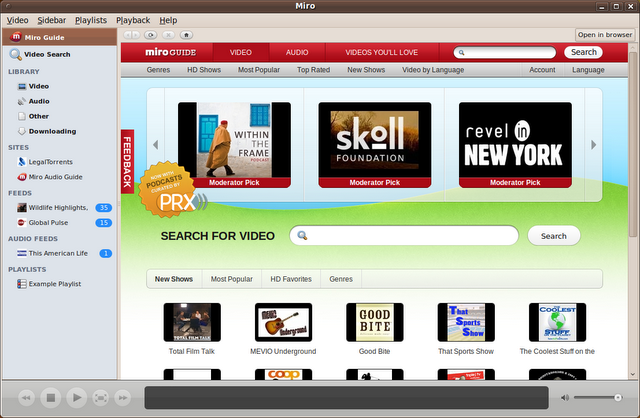640x418 pixels.
Task: Adjust the volume slider
Action: coord(598,398)
